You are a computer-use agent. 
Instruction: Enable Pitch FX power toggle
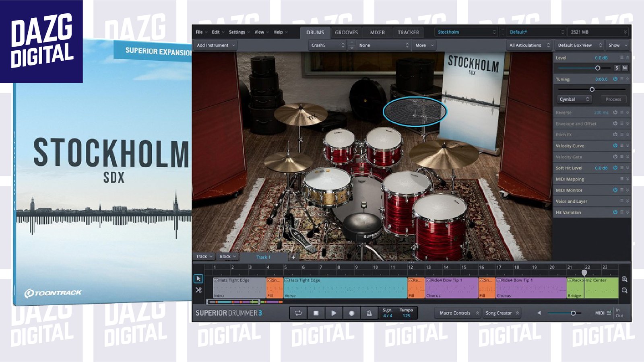[615, 134]
